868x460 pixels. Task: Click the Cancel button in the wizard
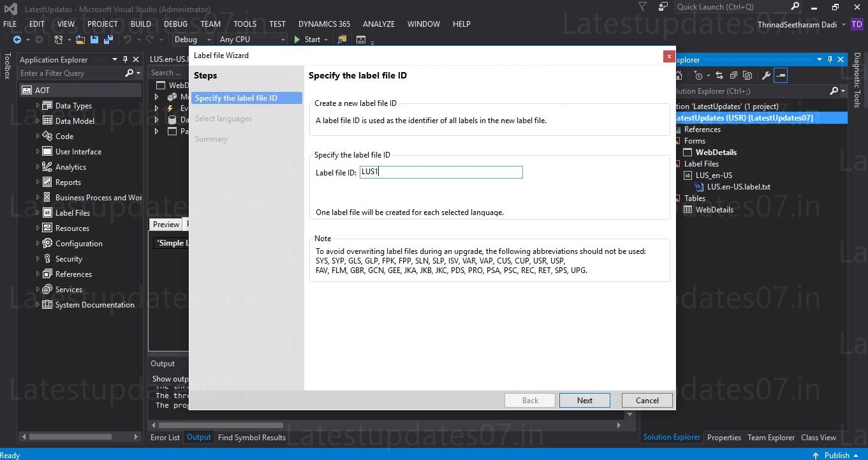[x=646, y=400]
